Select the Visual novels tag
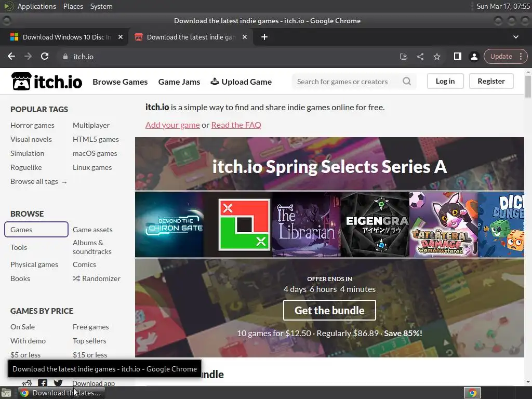The width and height of the screenshot is (532, 399). pos(31,139)
